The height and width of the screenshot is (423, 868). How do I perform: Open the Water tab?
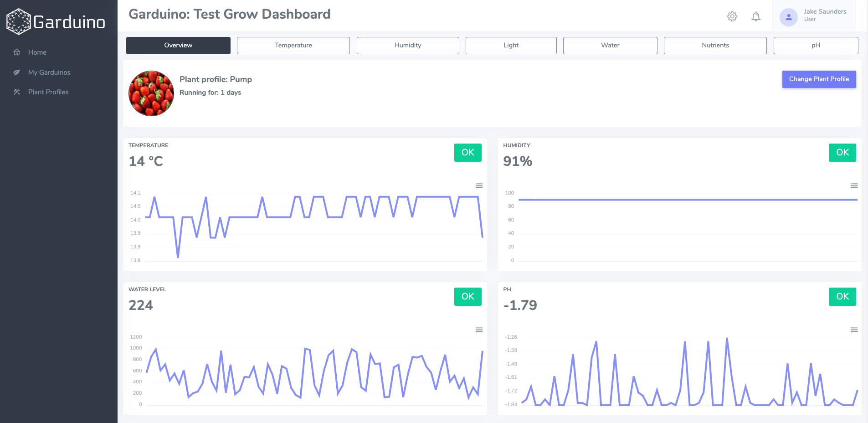coord(610,46)
